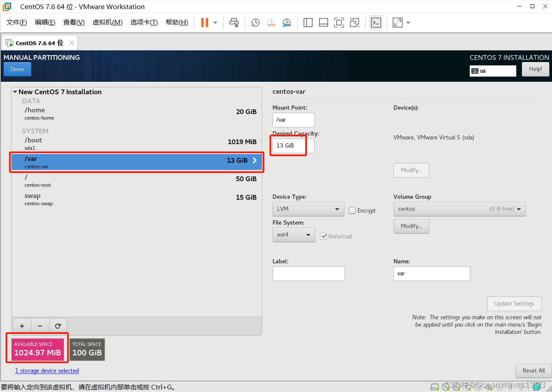The width and height of the screenshot is (552, 392).
Task: Open the 选项卡(T) menu
Action: tap(144, 22)
